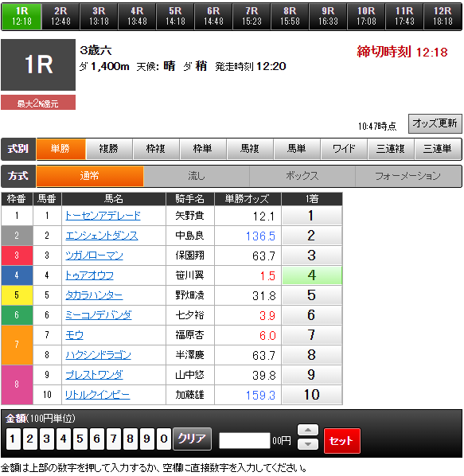
Task: Clear the amount with クリア button
Action: [x=192, y=439]
